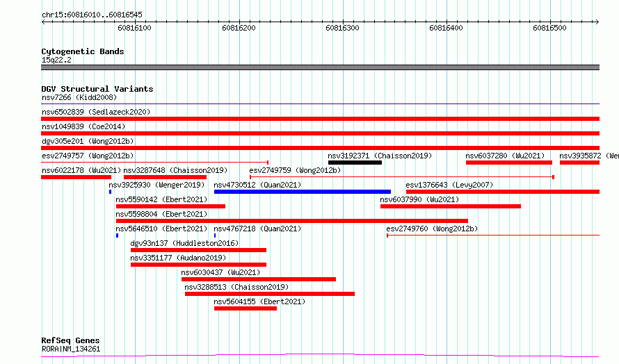
Task: Click esv1376643 (Levy2007) label
Action: pos(449,185)
